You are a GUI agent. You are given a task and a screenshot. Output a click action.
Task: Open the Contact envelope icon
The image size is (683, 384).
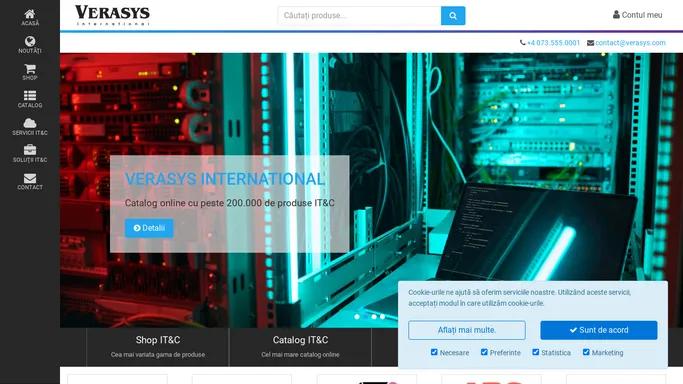(x=30, y=181)
